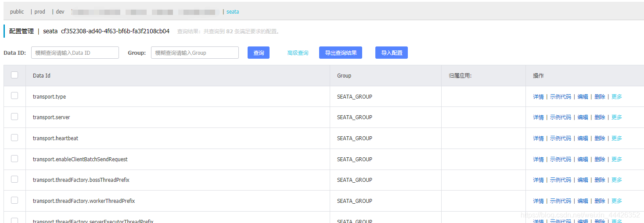Open the prod namespace tab
644x223 pixels.
click(x=40, y=12)
